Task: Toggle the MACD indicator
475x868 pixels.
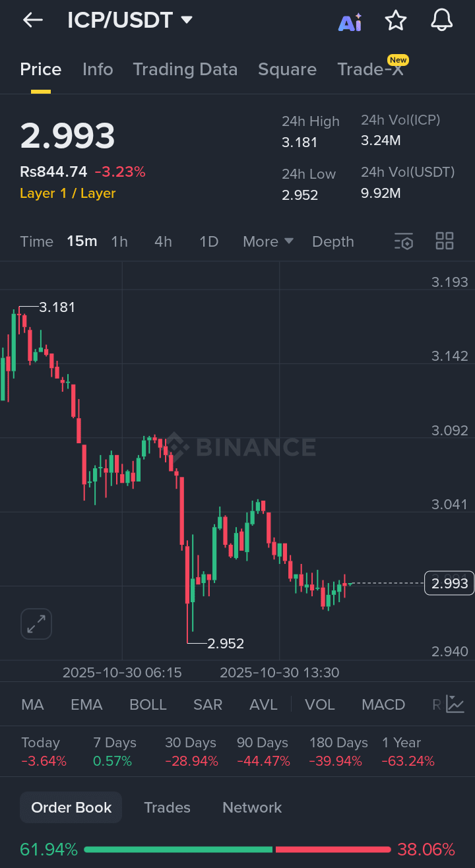Action: (x=383, y=704)
